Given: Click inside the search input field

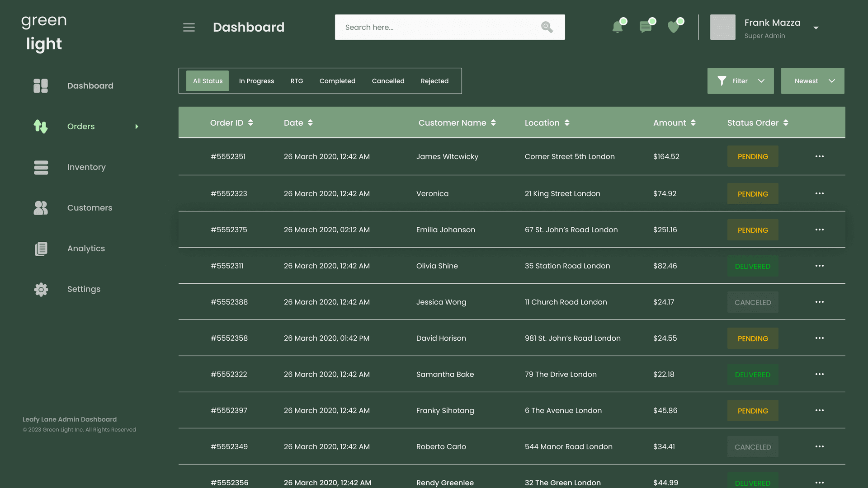Looking at the screenshot, I should click(x=429, y=27).
